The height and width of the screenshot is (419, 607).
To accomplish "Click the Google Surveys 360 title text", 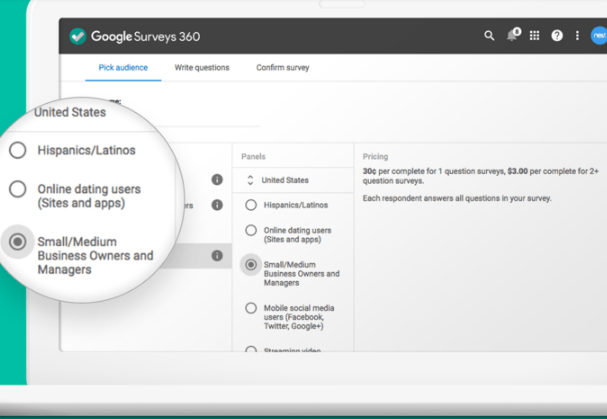I will tap(146, 36).
